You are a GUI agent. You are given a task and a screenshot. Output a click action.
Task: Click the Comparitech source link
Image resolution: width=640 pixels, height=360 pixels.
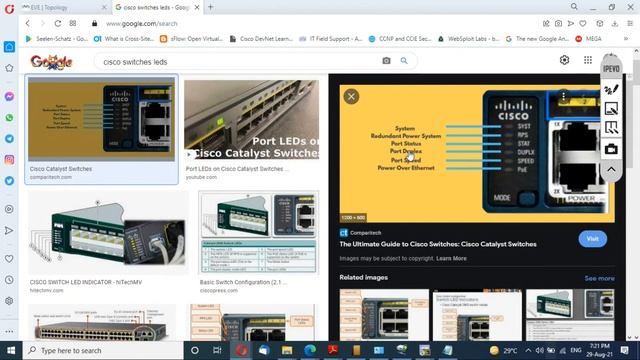point(360,233)
